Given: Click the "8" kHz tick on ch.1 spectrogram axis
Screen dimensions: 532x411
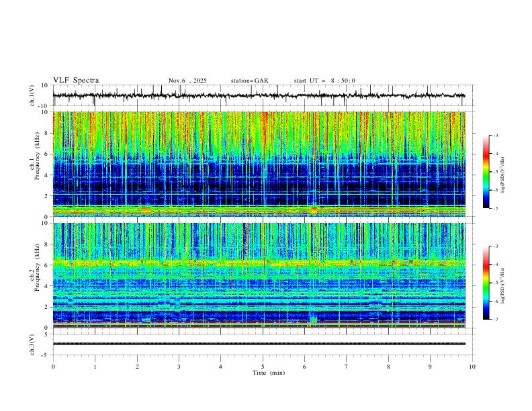Looking at the screenshot, I should [x=46, y=133].
